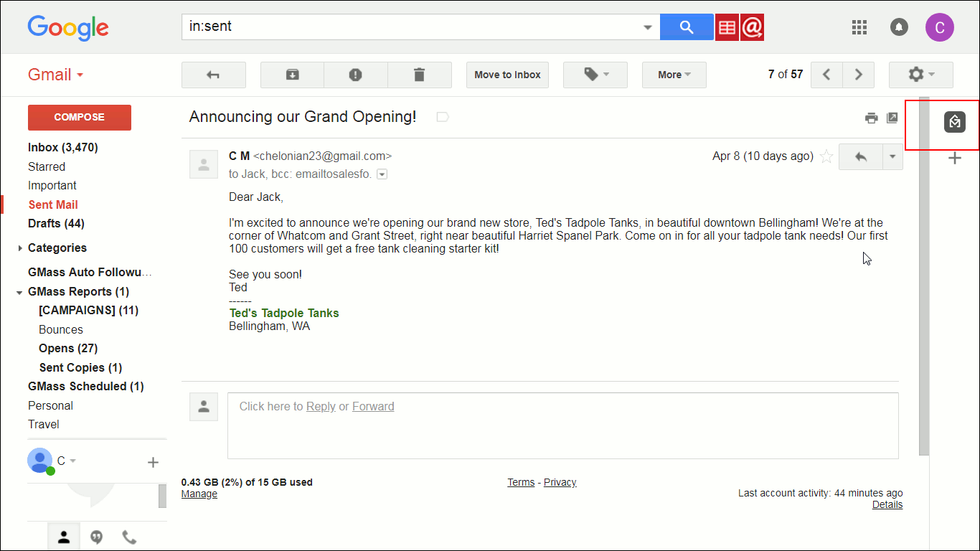Open the add-on icon in side panel
The height and width of the screenshot is (551, 980).
[954, 122]
